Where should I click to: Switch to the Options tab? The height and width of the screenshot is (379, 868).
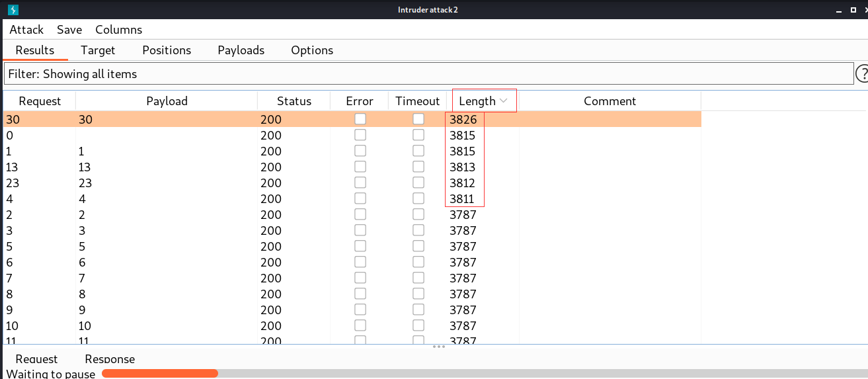[312, 50]
